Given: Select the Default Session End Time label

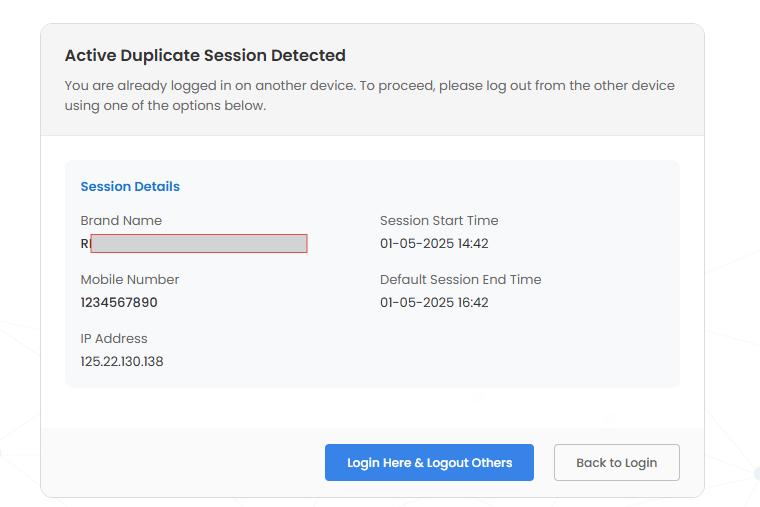Looking at the screenshot, I should [460, 280].
